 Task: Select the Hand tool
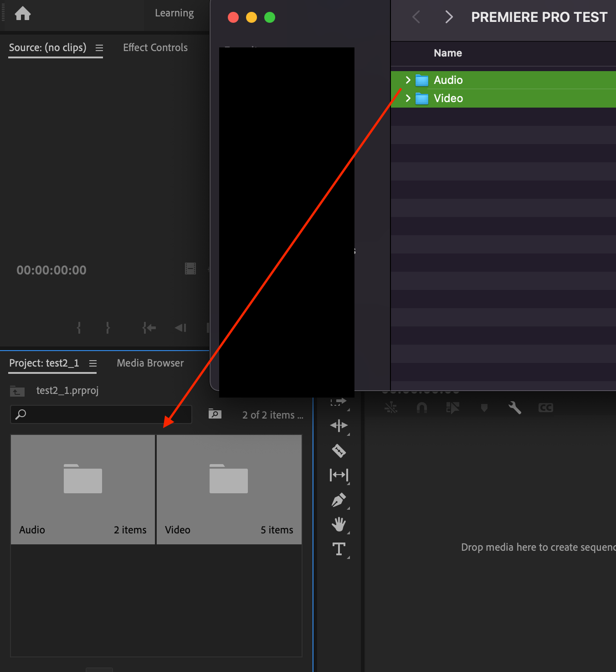click(x=339, y=524)
